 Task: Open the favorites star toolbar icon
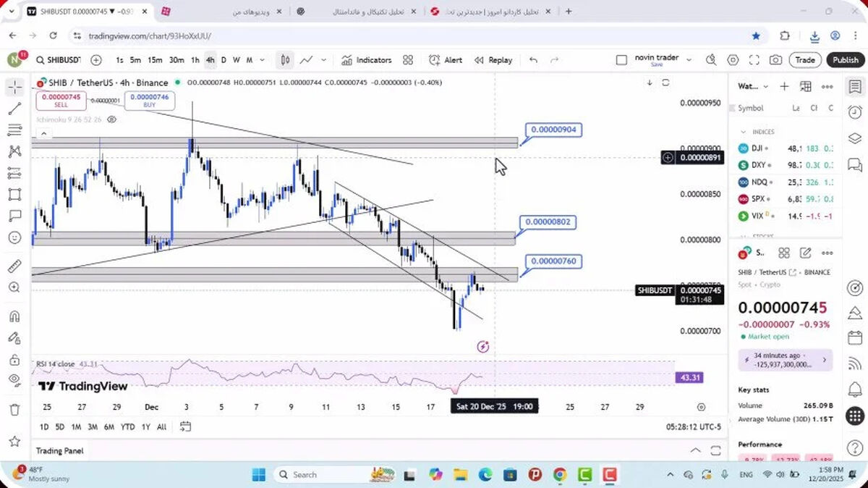[x=14, y=441]
